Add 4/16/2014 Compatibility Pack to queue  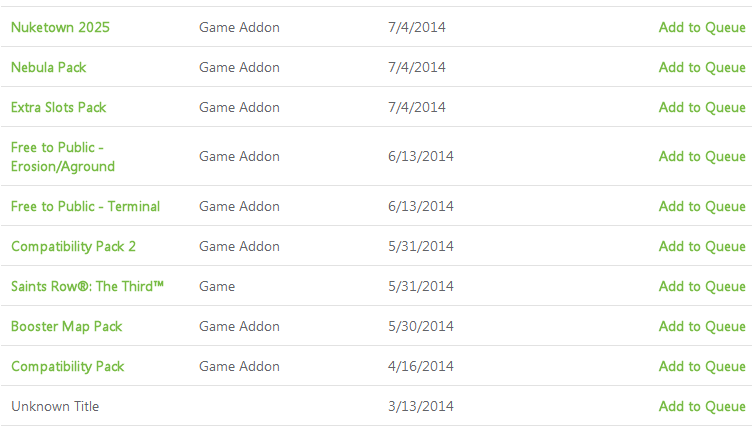click(x=702, y=367)
